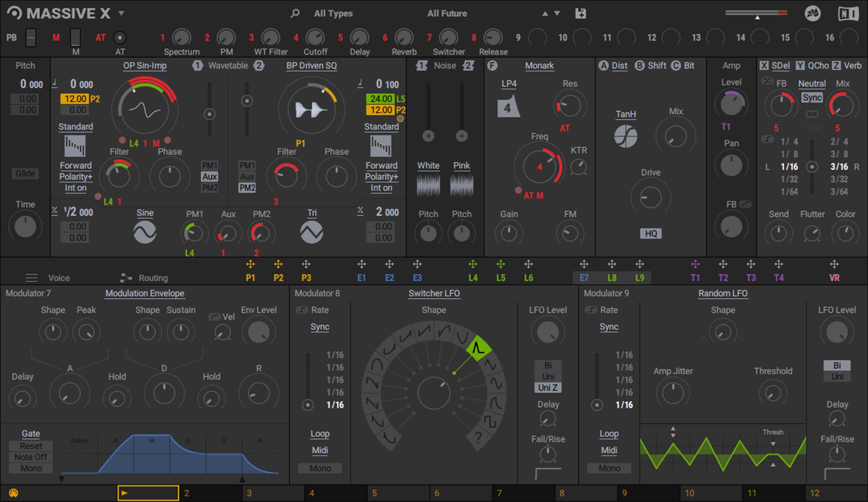Screen dimensions: 868x502
Task: Click the Sine modulation oscillator icon
Action: pyautogui.click(x=145, y=232)
